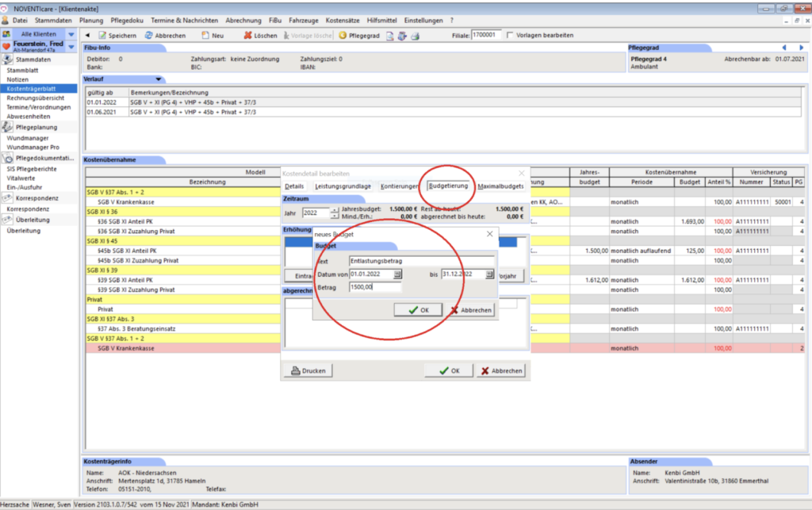Click the Betrag field showing 1500,00
This screenshot has height=510, width=812.
coord(375,287)
